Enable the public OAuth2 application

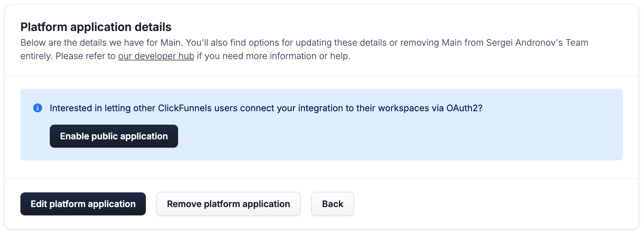(114, 136)
